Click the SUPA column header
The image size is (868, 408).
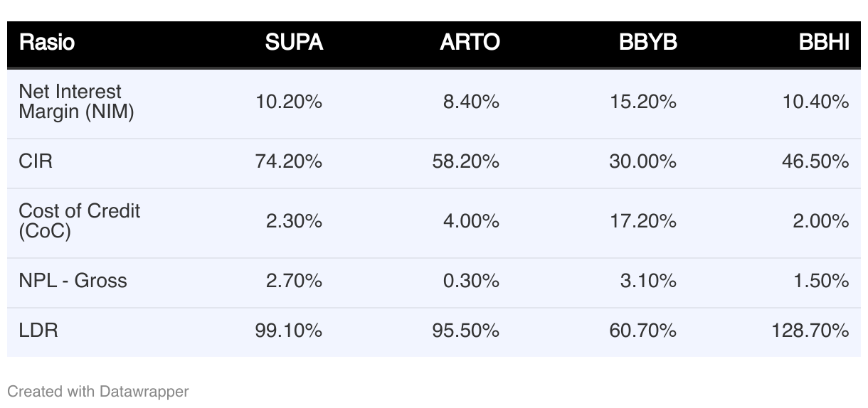click(294, 43)
